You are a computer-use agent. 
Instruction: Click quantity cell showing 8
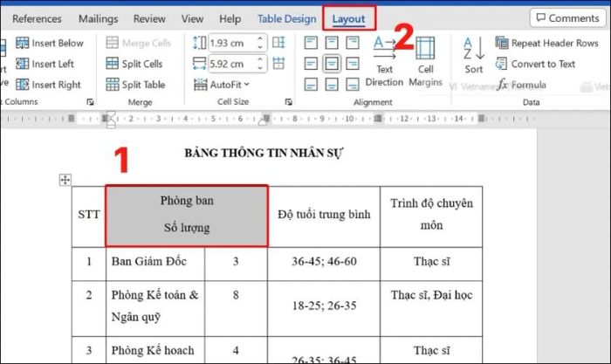pyautogui.click(x=236, y=308)
